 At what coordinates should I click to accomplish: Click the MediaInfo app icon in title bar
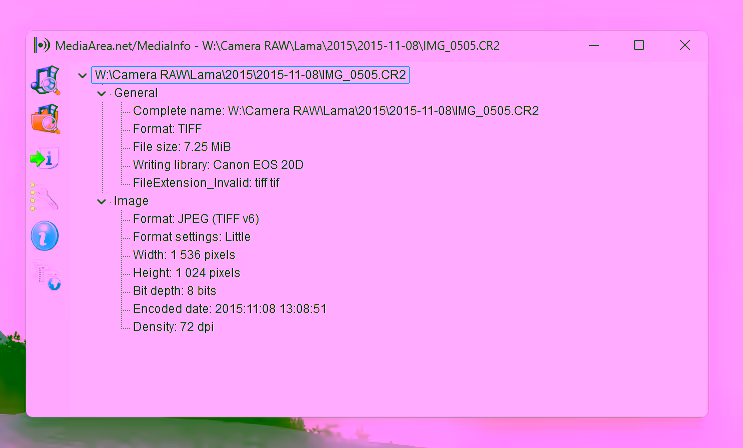pyautogui.click(x=41, y=46)
